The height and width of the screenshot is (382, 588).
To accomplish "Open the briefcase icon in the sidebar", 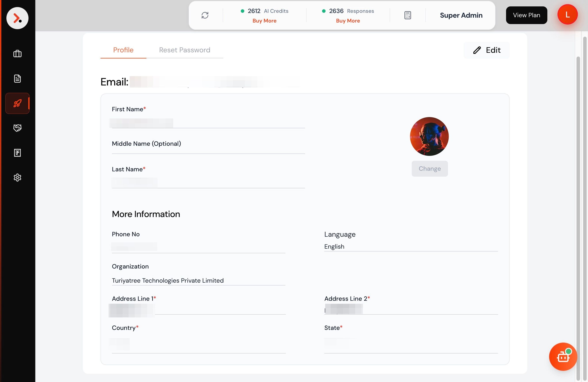I will pos(17,54).
